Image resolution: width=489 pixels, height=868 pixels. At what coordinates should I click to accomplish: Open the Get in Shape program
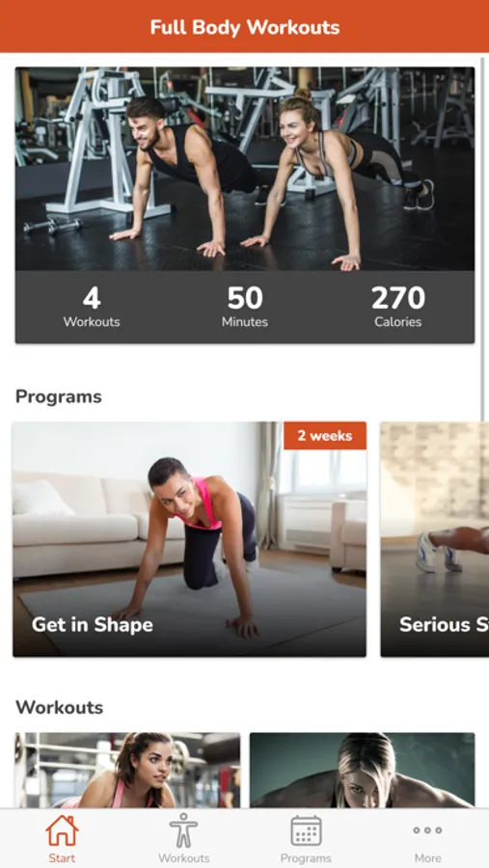[189, 539]
